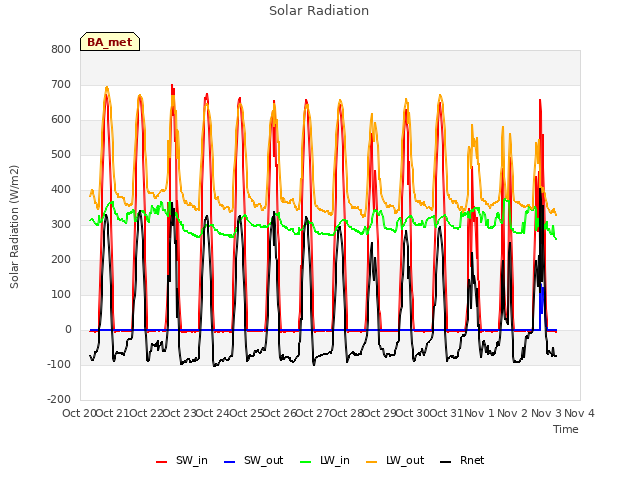640x480 pixels.
Task: Click the Oct 27 x-axis date label
Action: coord(313,413)
